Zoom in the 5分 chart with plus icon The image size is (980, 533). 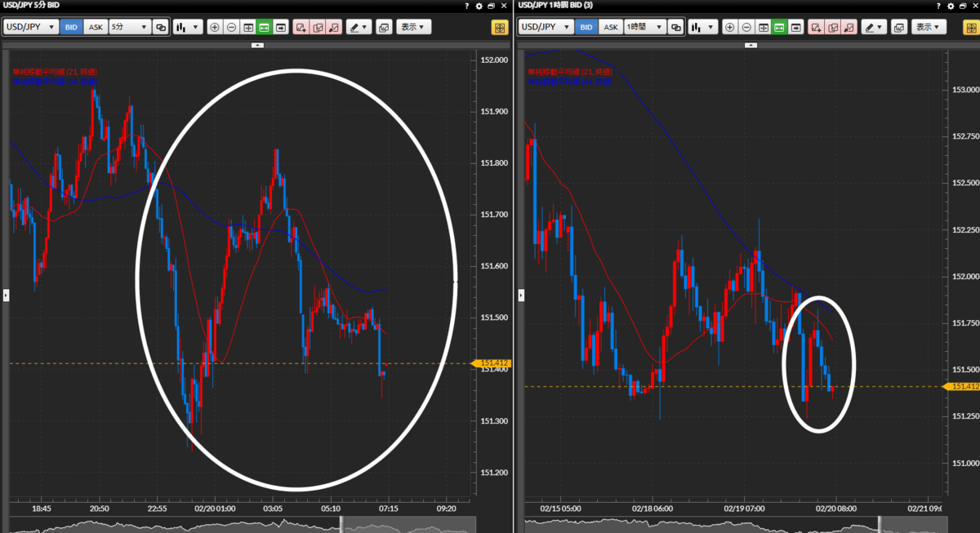(215, 27)
